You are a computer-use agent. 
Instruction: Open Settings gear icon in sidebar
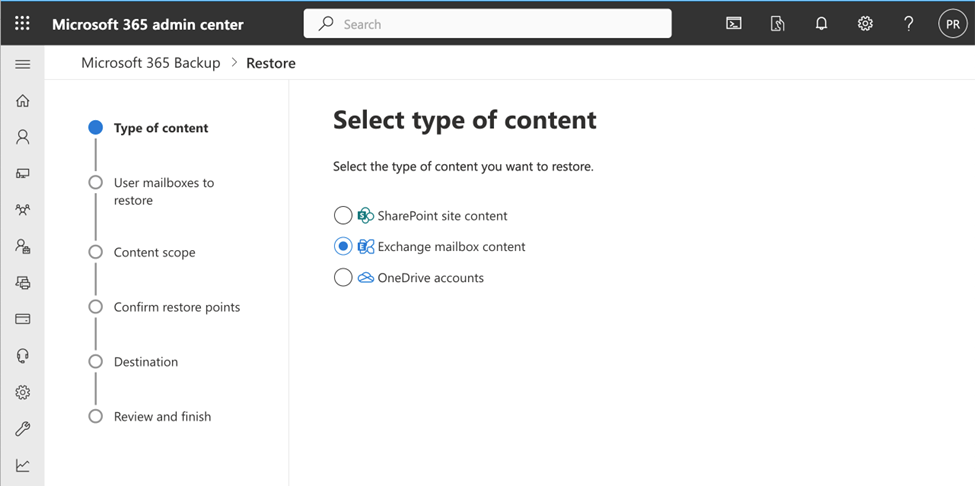[x=22, y=392]
